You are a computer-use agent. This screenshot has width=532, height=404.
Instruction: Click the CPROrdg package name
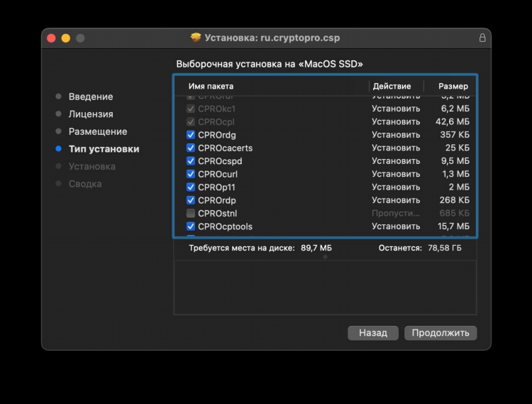pos(217,135)
